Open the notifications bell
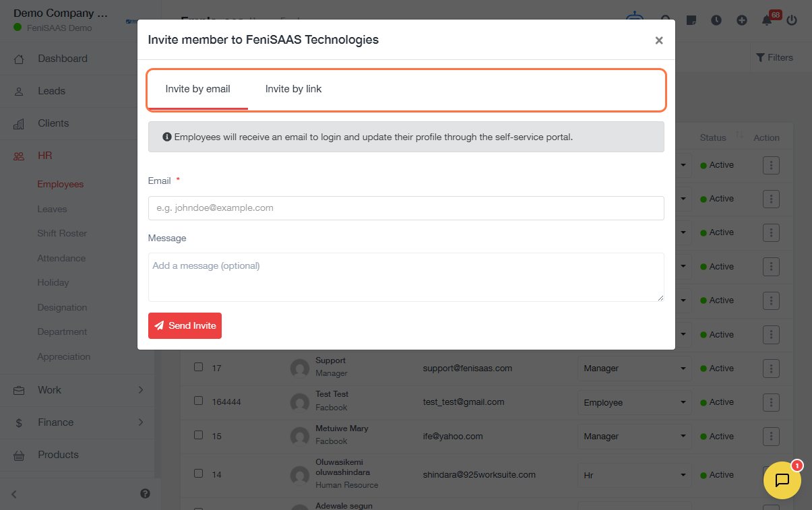The height and width of the screenshot is (510, 812). pyautogui.click(x=767, y=20)
